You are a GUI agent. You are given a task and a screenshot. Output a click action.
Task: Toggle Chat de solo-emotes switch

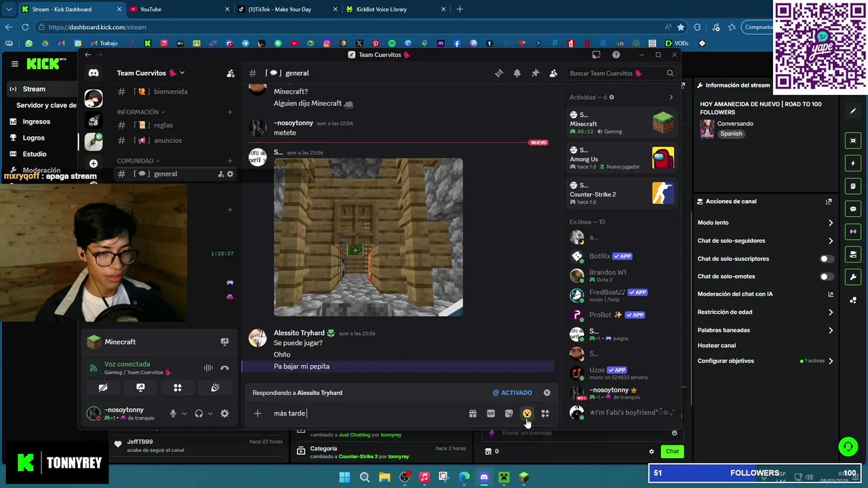click(x=827, y=277)
